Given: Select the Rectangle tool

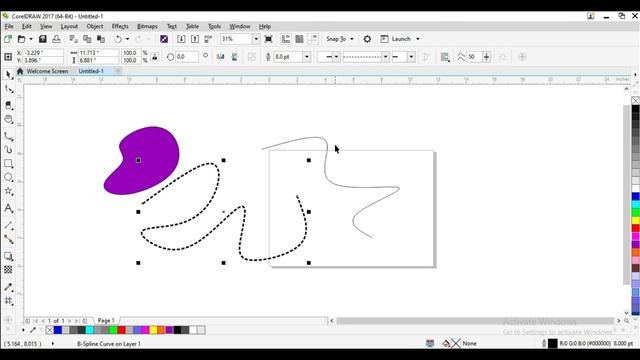Looking at the screenshot, I should click(8, 164).
